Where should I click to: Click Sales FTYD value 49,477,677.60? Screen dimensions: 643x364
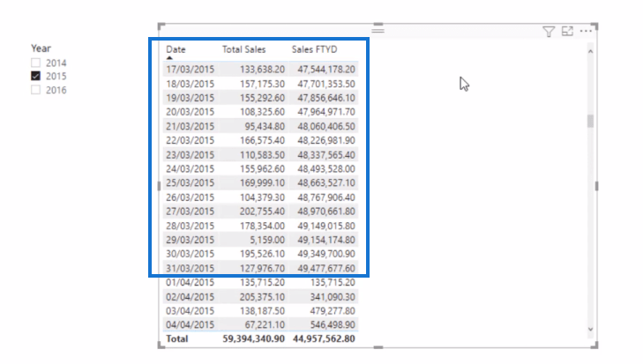pos(326,268)
